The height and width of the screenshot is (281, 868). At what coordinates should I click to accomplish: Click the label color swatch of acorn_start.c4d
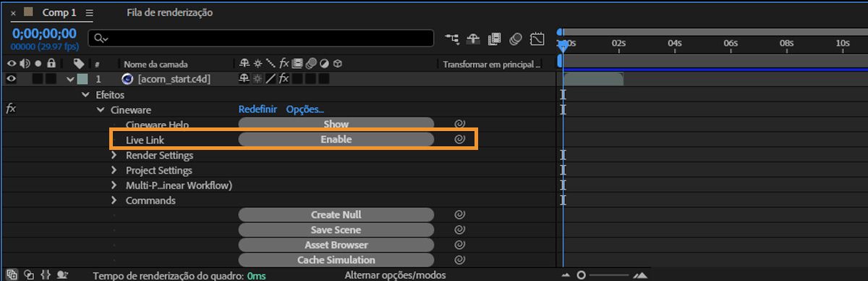(82, 79)
